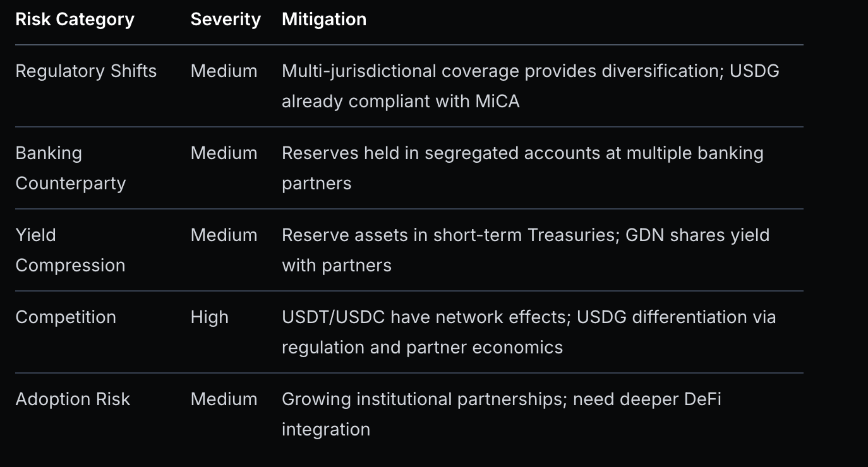Click the Risk Category column header
This screenshot has width=868, height=467.
pos(75,20)
